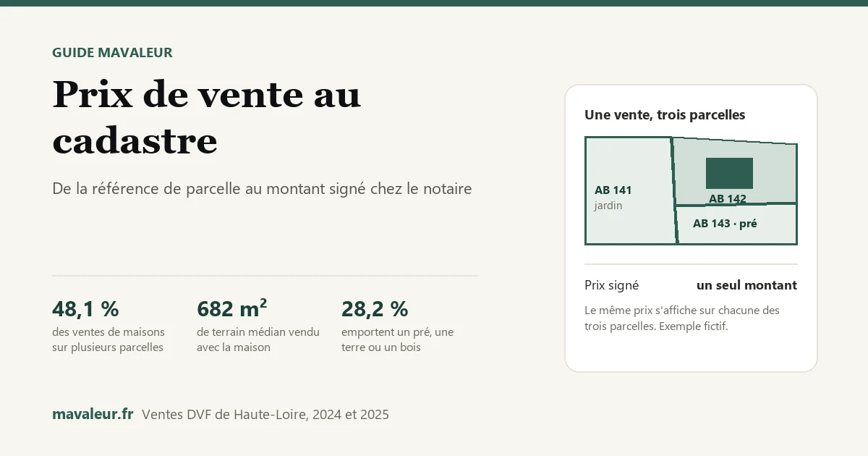The width and height of the screenshot is (868, 456).
Task: Click the "jardin" caption under AB 141
Action: (x=608, y=206)
